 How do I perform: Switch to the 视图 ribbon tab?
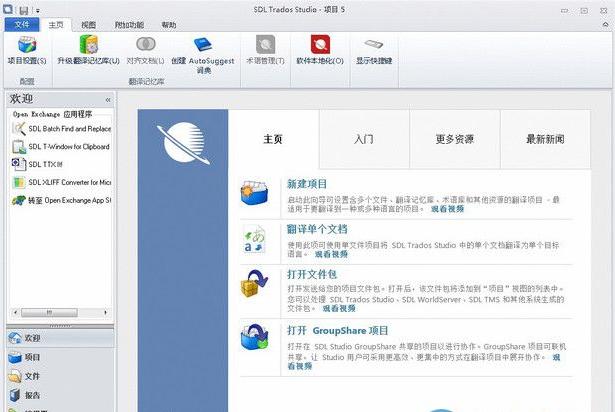pyautogui.click(x=88, y=25)
